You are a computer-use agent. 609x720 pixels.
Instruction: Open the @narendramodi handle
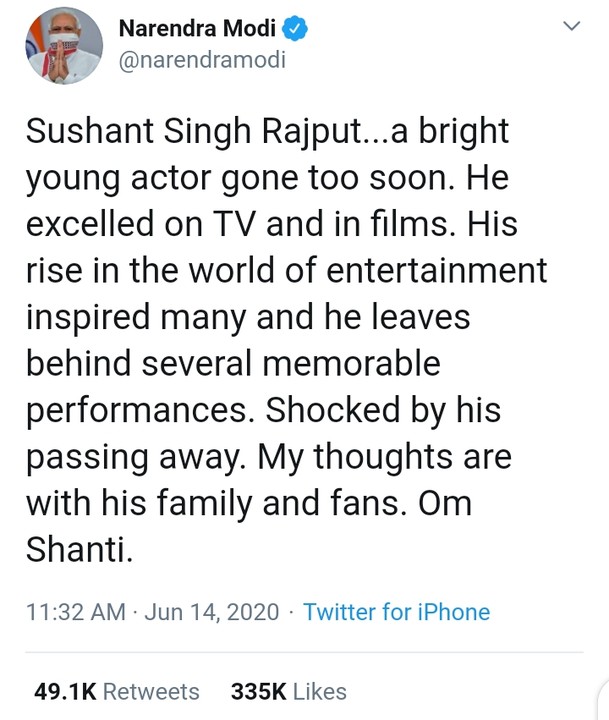pos(202,60)
